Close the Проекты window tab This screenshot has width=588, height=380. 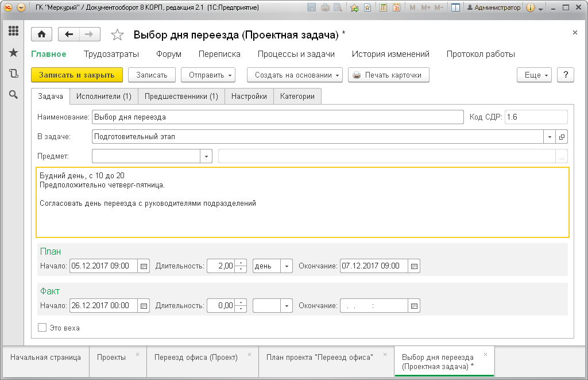point(138,355)
